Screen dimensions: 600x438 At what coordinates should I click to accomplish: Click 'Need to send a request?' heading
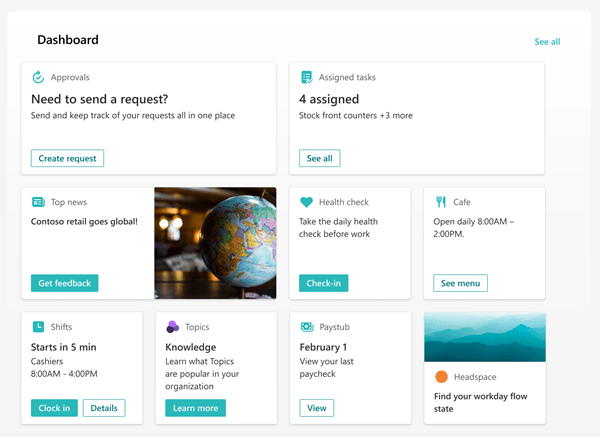(99, 99)
